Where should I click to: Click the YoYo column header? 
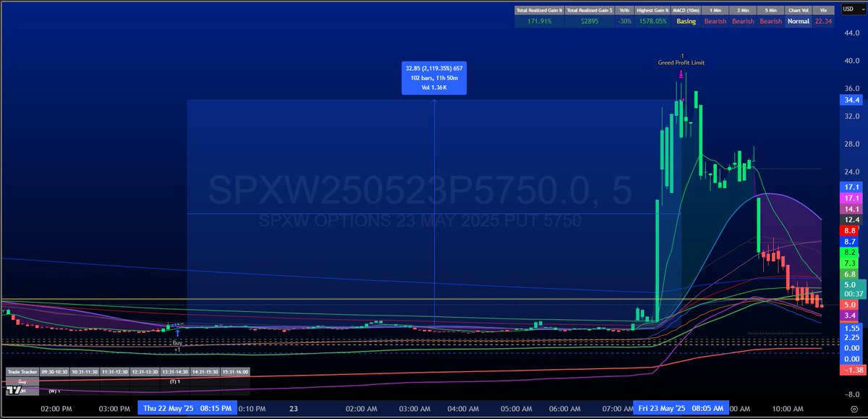pos(625,10)
